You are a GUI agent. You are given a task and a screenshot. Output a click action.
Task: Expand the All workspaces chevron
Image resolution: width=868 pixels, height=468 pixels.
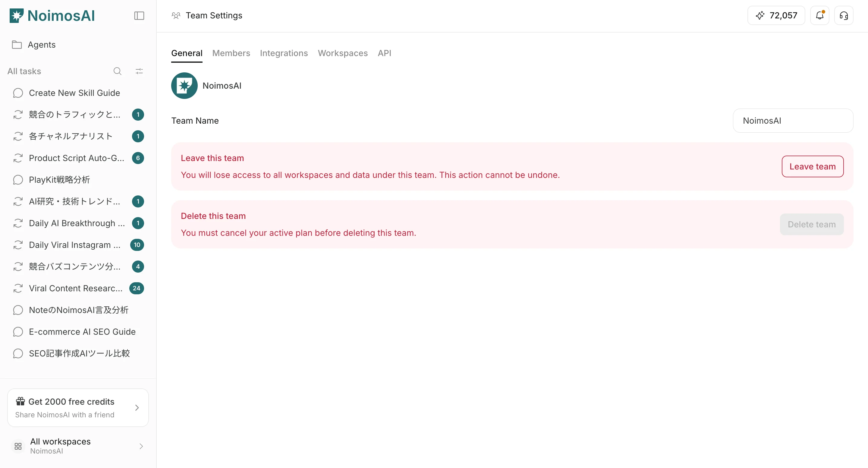point(141,446)
